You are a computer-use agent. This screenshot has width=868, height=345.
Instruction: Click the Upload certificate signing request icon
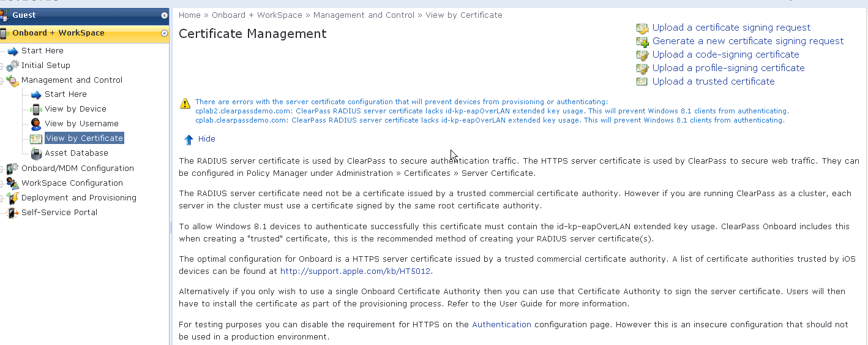tap(642, 28)
